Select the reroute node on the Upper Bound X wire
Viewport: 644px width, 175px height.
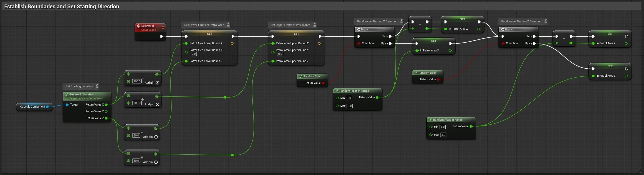pyautogui.click(x=225, y=97)
